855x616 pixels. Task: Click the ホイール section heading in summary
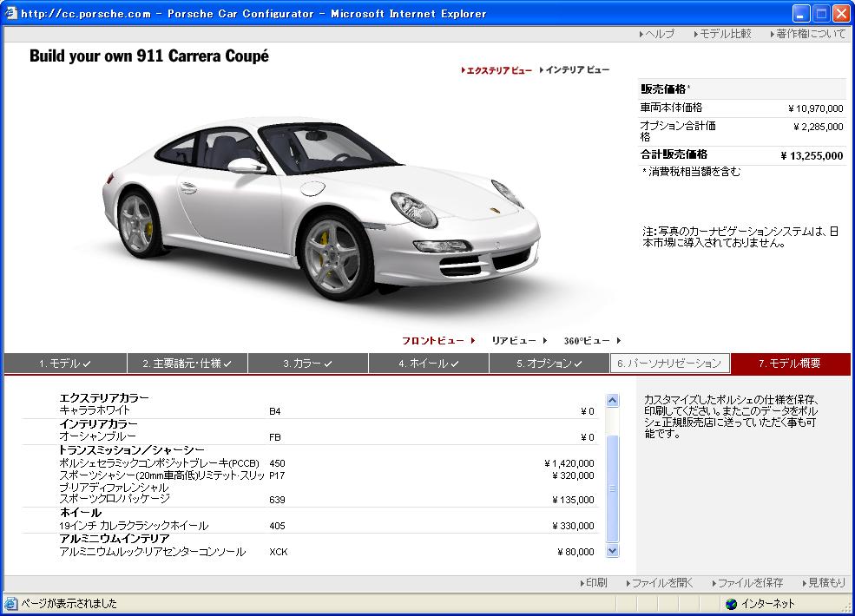point(81,513)
